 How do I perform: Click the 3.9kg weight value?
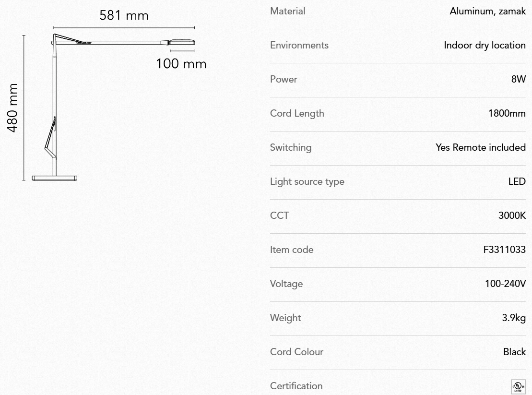516,318
